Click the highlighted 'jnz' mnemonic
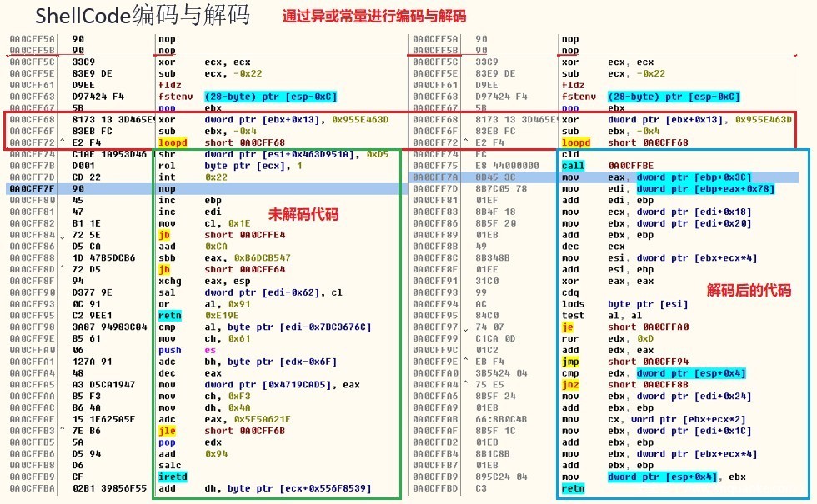Screen dimensions: 817x504 coord(570,384)
